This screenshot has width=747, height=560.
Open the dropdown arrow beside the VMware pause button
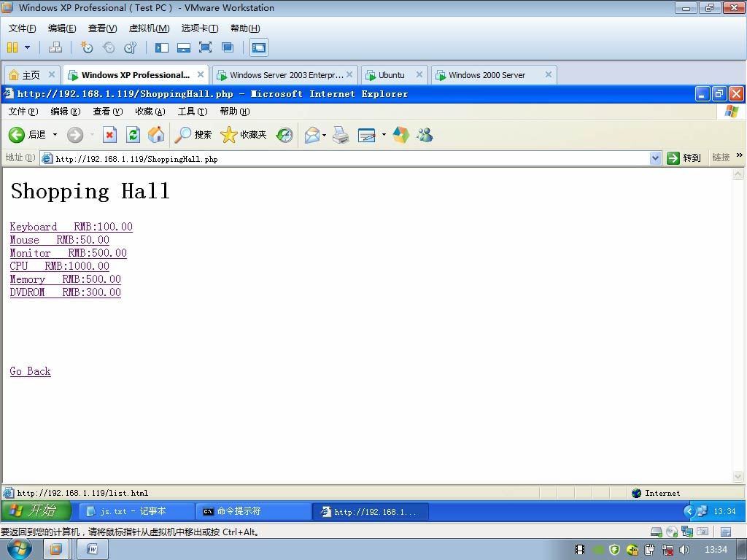(x=27, y=47)
